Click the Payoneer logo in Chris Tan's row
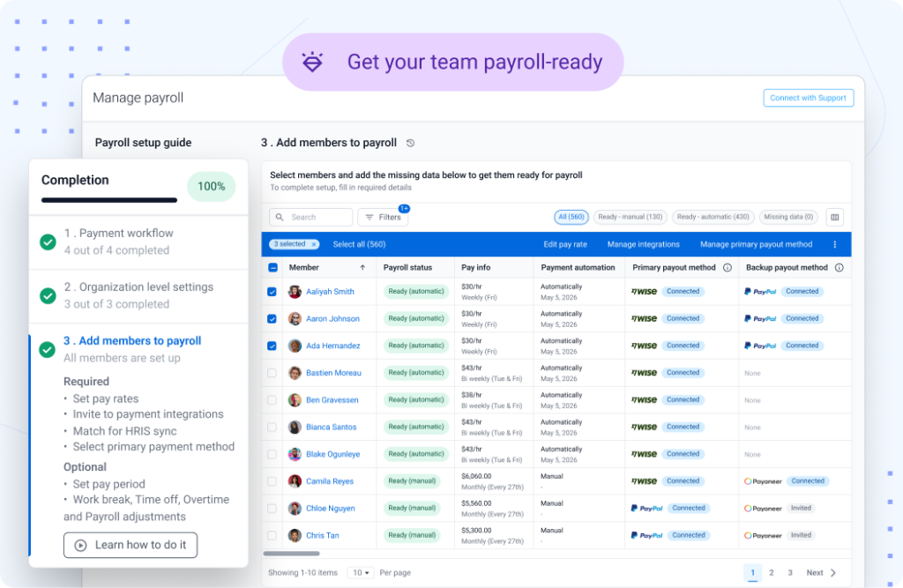Screen dimensions: 903x588 [763, 535]
